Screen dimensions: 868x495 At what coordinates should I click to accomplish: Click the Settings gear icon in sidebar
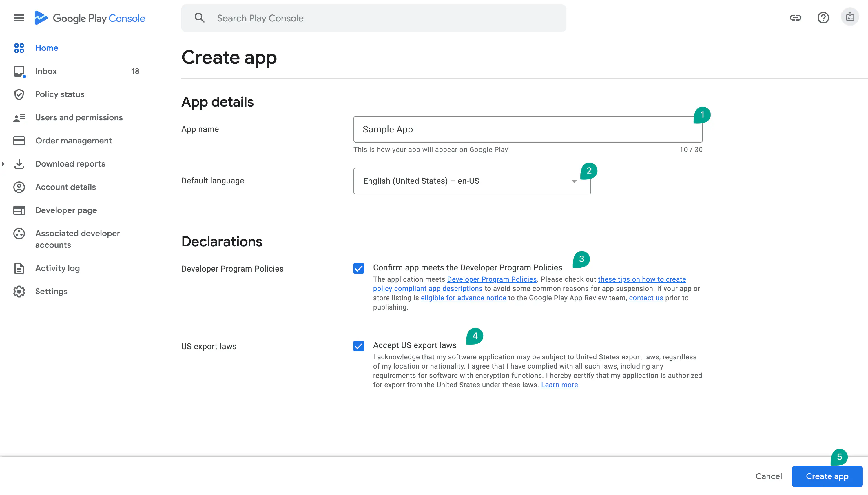19,291
